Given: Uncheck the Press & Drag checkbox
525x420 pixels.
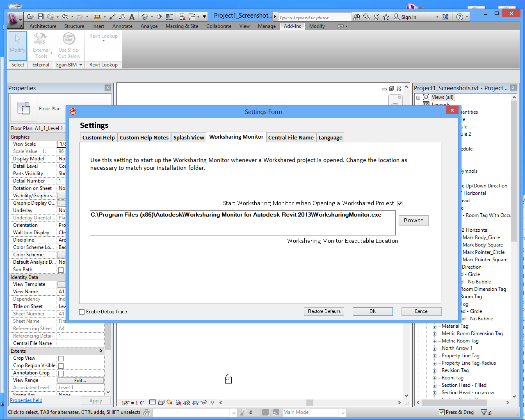Looking at the screenshot, I should [442, 412].
